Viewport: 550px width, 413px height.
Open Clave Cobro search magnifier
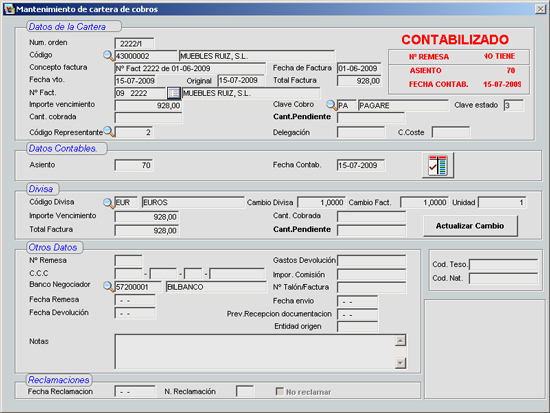coord(331,105)
